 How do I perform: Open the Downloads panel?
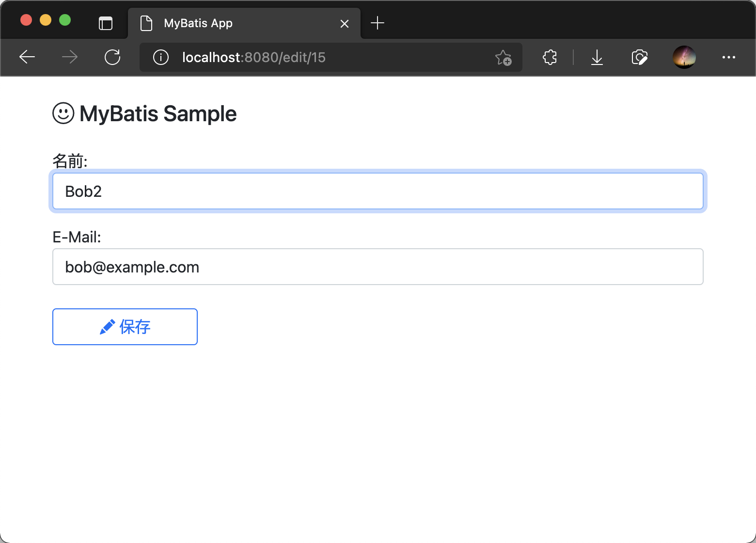[597, 57]
